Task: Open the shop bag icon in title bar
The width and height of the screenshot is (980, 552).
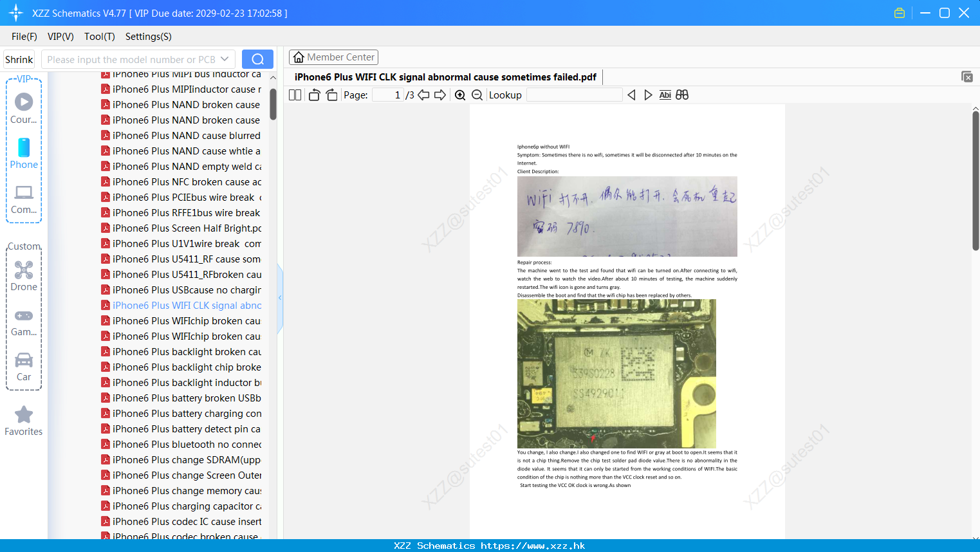Action: coord(900,13)
